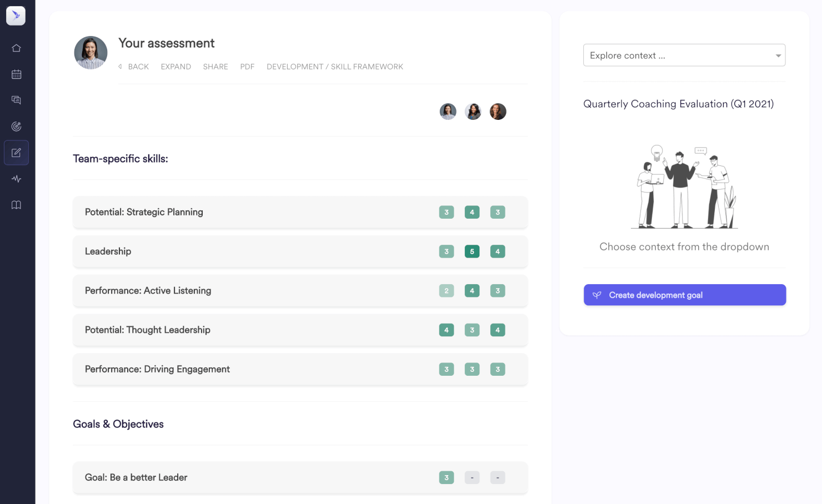Viewport: 822px width, 504px height.
Task: Expand the Leadership skill row
Action: 300,251
